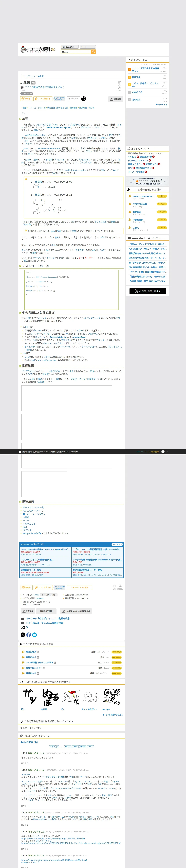Viewport: 186px width, 868px height.
Task: Click the megaphone icon beside 藤井聡太
Action: (130, 212)
